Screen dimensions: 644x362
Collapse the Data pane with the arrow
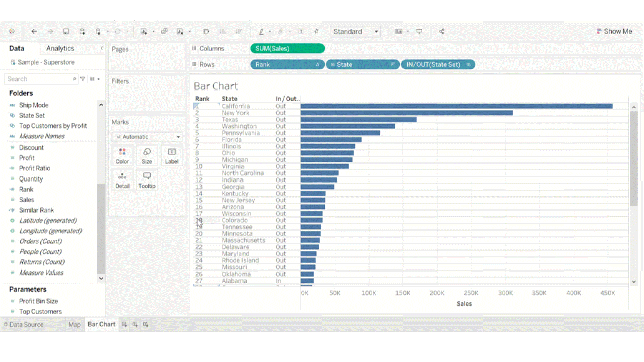pyautogui.click(x=101, y=48)
